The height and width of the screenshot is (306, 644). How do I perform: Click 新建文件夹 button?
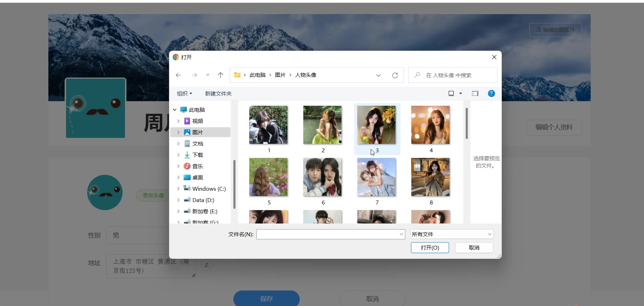click(x=218, y=93)
